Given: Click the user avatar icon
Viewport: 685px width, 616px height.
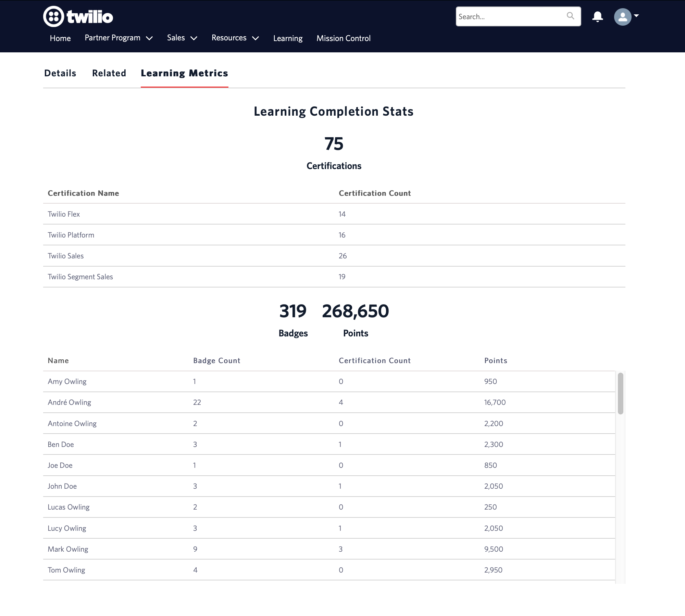Looking at the screenshot, I should click(622, 17).
